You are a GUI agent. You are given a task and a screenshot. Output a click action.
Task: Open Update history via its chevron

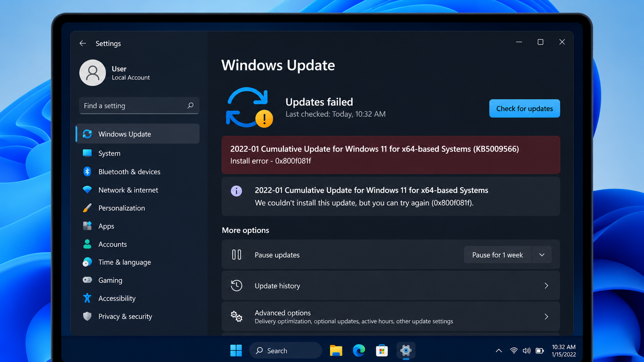[x=546, y=285]
